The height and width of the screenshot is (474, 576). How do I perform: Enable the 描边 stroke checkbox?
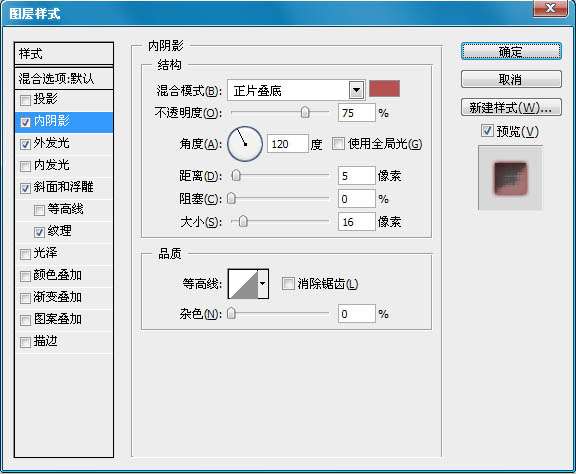click(25, 342)
